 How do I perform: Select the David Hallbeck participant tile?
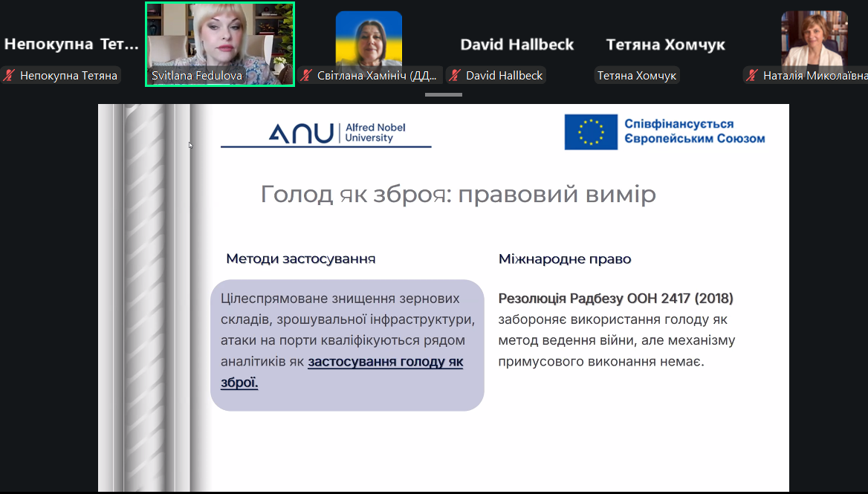pyautogui.click(x=517, y=45)
